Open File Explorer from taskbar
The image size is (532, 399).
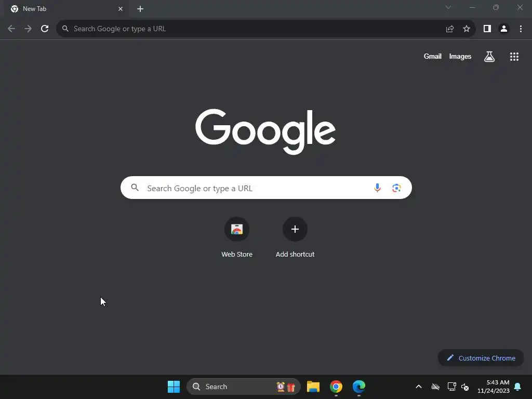(x=313, y=387)
